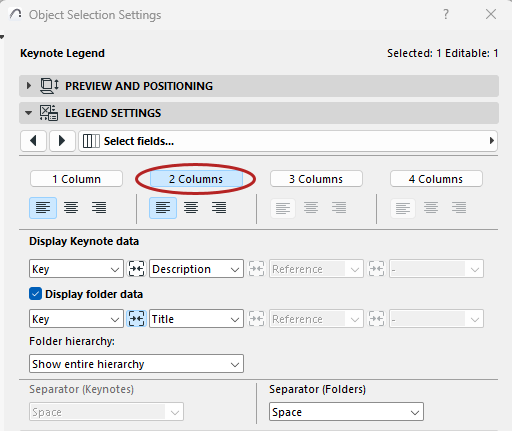Click disabled column 3 center-align icon

coord(311,208)
